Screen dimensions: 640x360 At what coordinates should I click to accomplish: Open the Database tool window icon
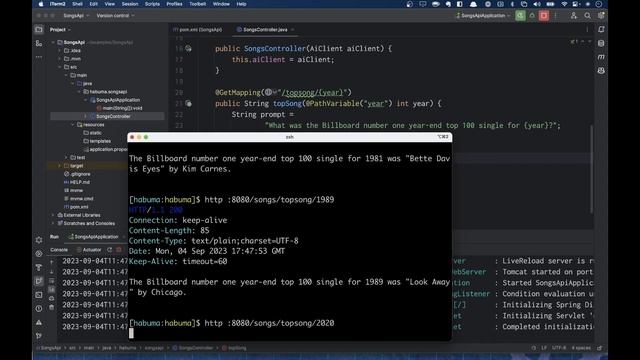coord(601,43)
